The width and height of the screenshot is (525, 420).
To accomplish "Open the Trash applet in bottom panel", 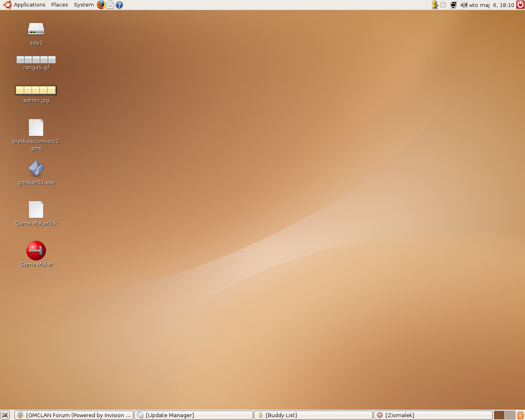I will click(520, 415).
